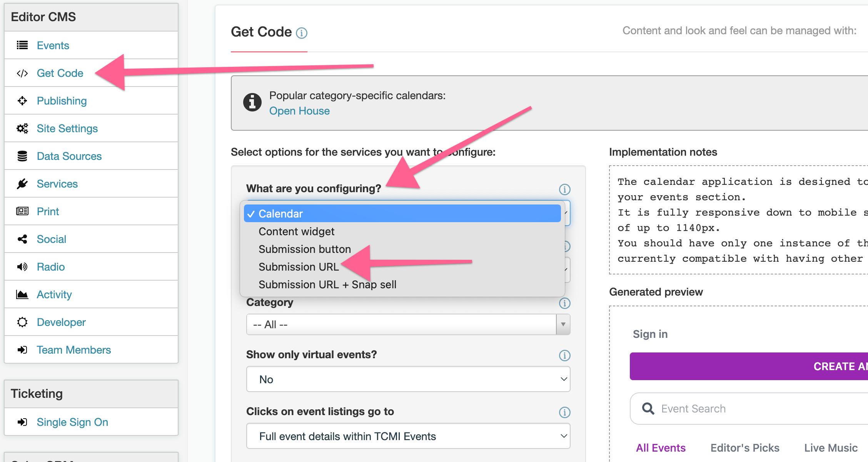868x462 pixels.
Task: Click the Radio speaker icon
Action: point(22,266)
